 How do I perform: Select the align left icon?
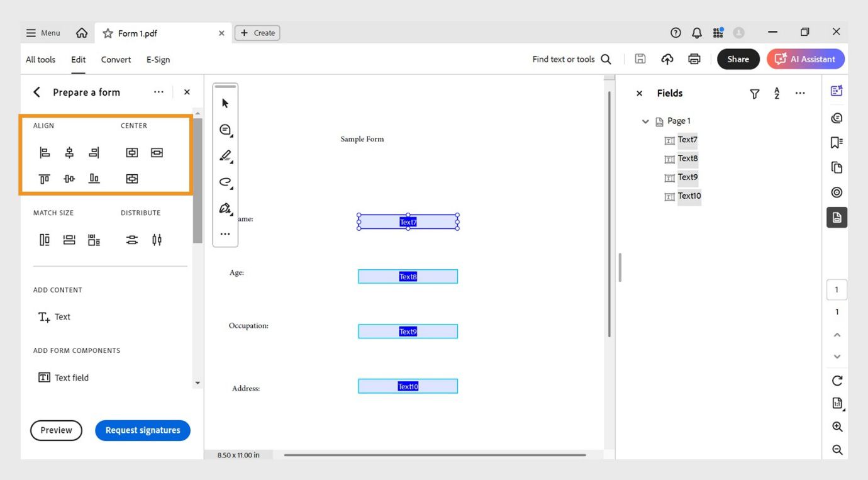[44, 152]
